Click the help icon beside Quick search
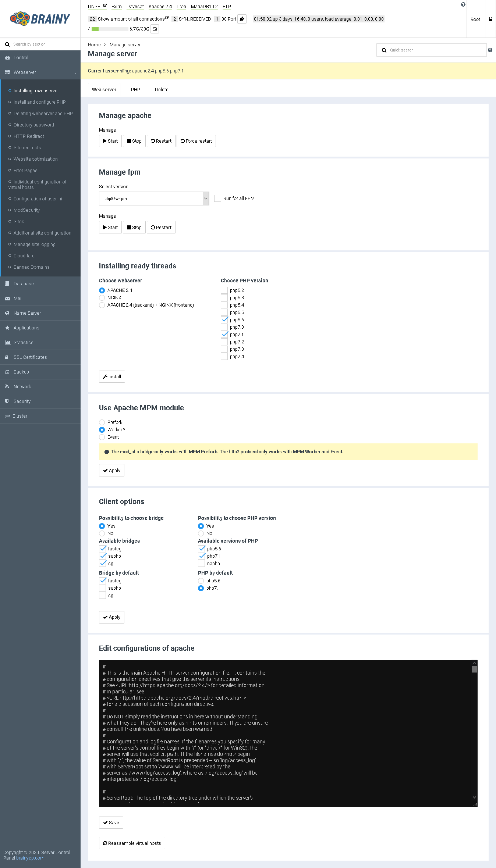This screenshot has height=868, width=496. pos(490,50)
